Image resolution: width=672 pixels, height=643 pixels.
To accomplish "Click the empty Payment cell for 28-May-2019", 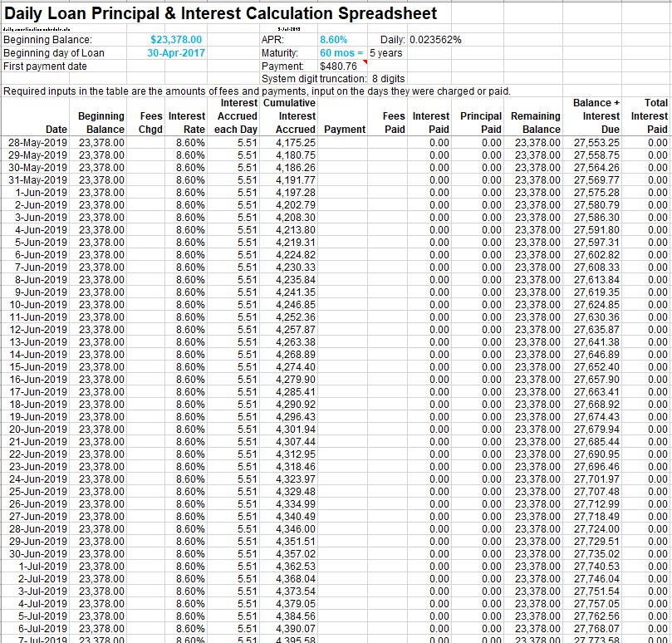I will coord(342,143).
